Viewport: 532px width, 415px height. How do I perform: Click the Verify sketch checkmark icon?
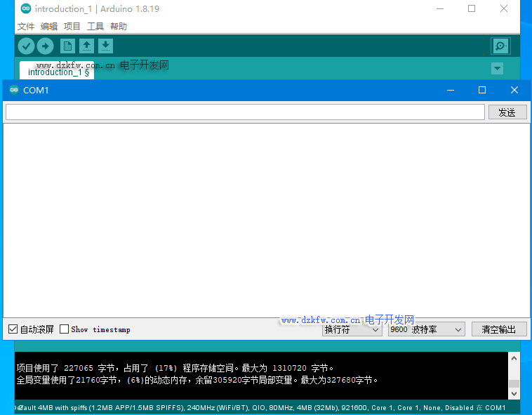point(26,46)
